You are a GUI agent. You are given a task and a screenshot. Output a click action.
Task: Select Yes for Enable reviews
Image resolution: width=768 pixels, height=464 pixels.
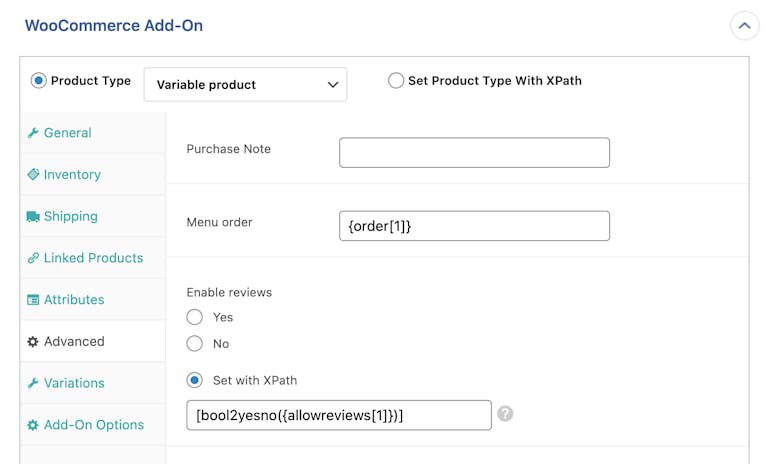point(194,317)
